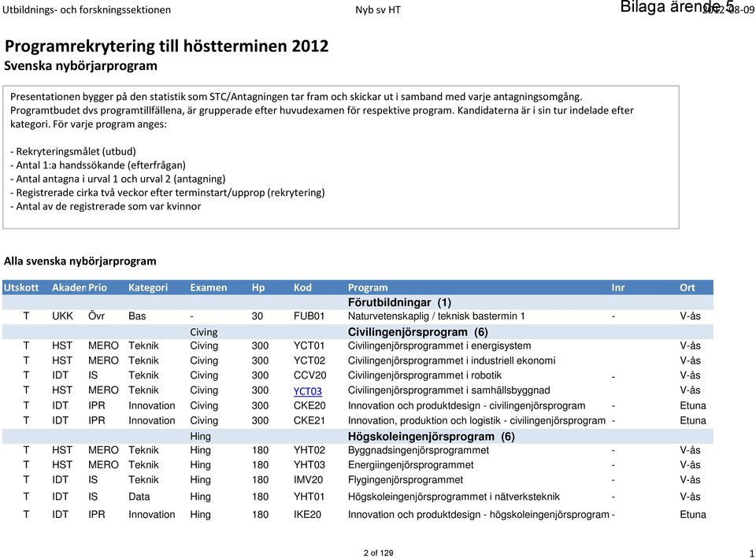Click the subtitle Svenska nybörjarprogram
The height and width of the screenshot is (558, 756).
point(80,66)
